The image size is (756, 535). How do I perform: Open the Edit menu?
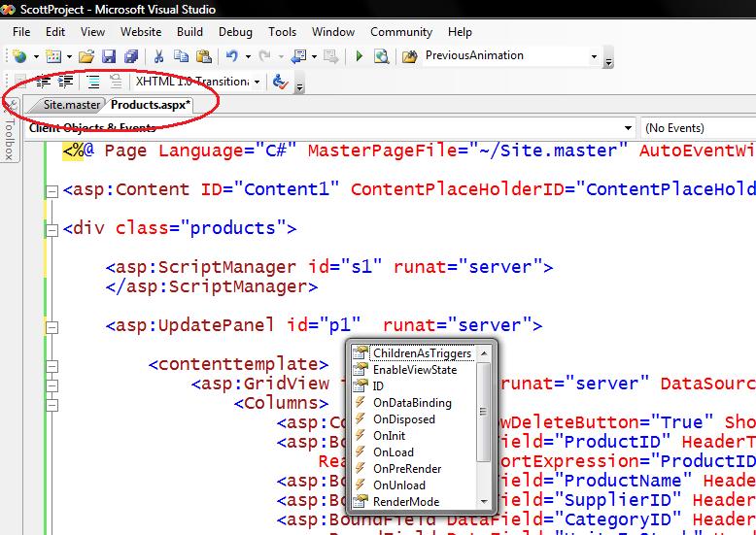coord(55,32)
